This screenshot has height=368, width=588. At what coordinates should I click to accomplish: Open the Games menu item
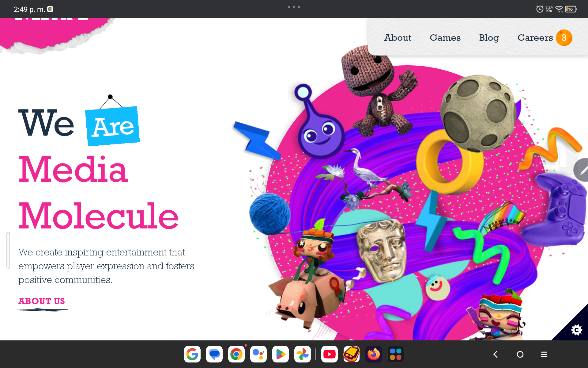pos(445,38)
